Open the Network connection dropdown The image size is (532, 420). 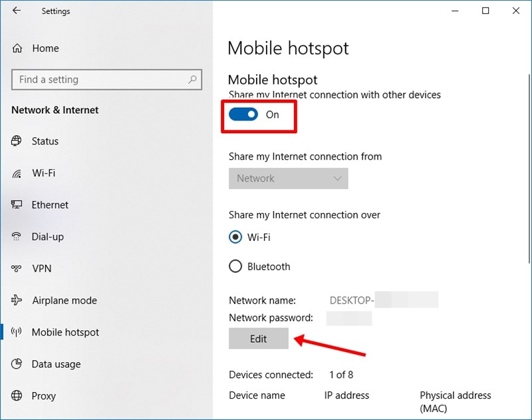coord(289,178)
